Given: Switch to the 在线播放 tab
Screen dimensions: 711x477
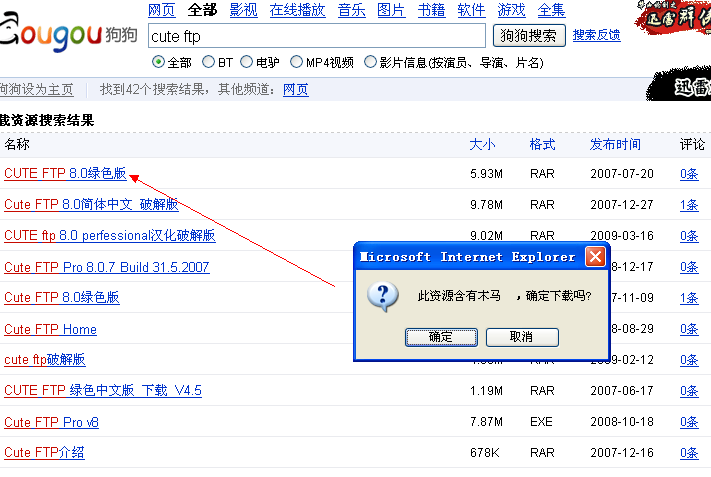Looking at the screenshot, I should (297, 10).
